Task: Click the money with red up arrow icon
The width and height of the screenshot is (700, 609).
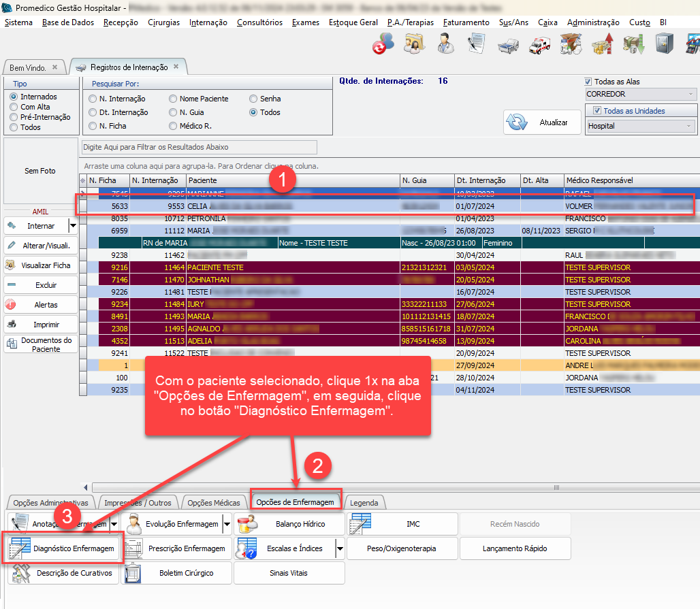Action: point(603,44)
